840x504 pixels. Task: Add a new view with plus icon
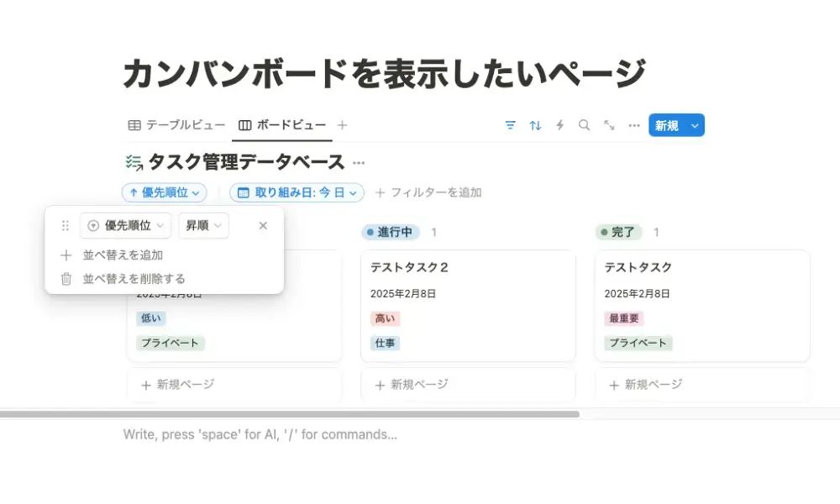343,125
